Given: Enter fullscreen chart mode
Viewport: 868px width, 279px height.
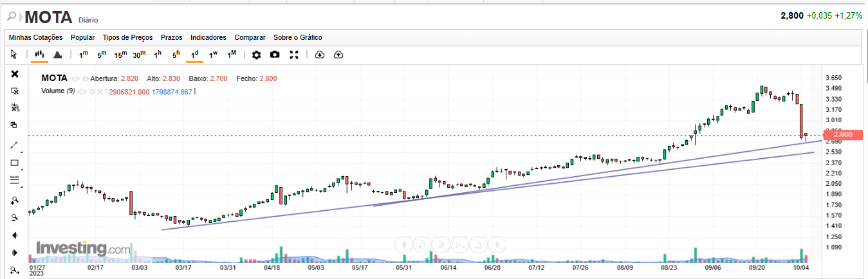Looking at the screenshot, I should tap(294, 55).
